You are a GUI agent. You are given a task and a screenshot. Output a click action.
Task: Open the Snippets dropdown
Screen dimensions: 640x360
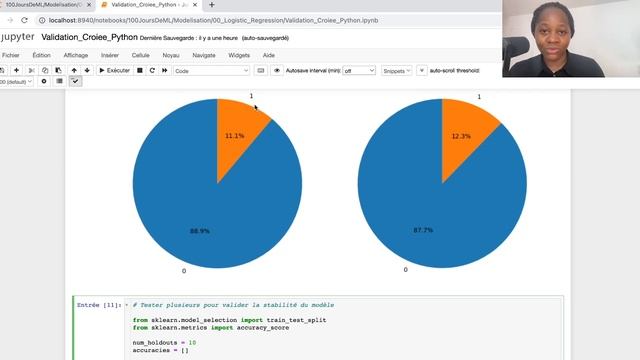coord(397,71)
